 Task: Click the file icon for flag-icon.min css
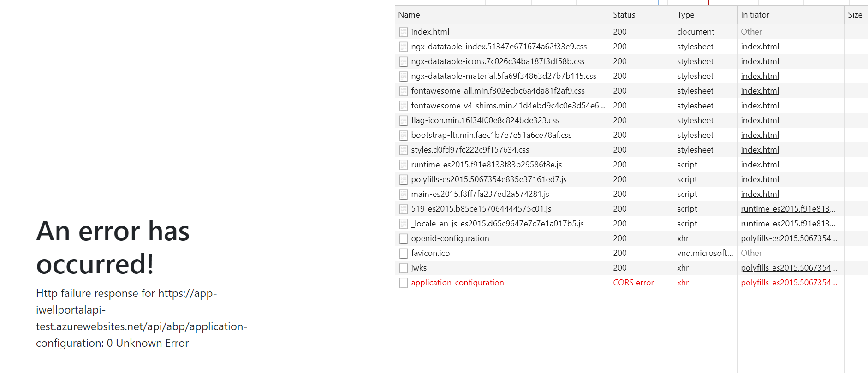pos(404,120)
